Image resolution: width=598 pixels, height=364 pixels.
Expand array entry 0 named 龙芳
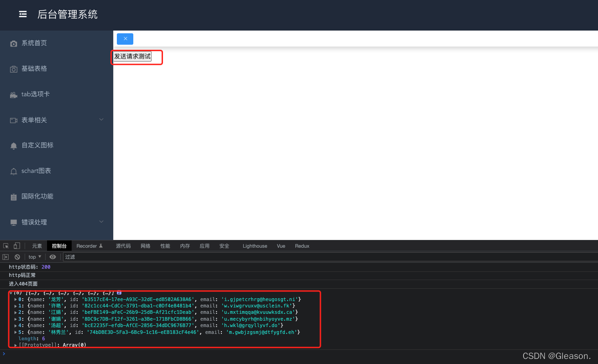pyautogui.click(x=16, y=299)
